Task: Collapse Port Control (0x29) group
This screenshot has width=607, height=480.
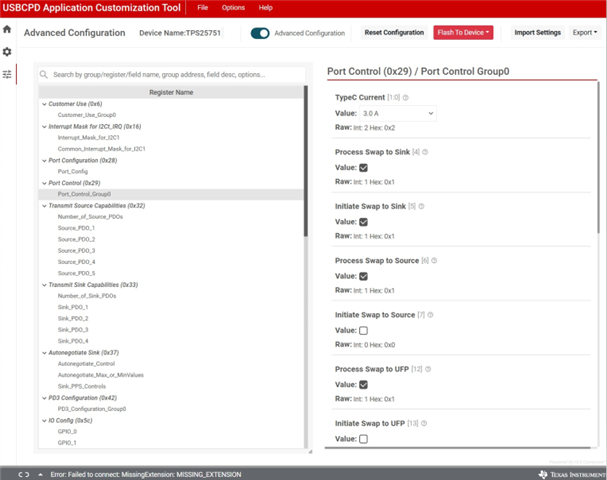Action: tap(44, 183)
